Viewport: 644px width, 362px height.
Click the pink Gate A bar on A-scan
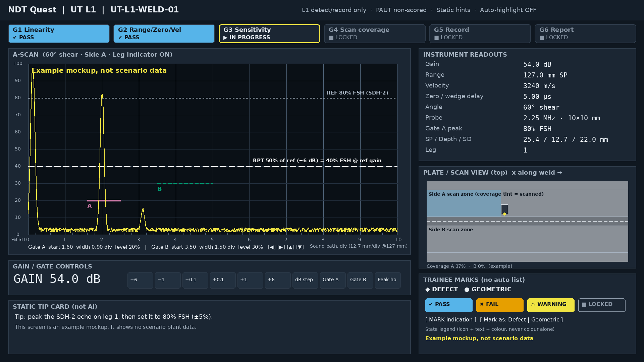click(104, 200)
